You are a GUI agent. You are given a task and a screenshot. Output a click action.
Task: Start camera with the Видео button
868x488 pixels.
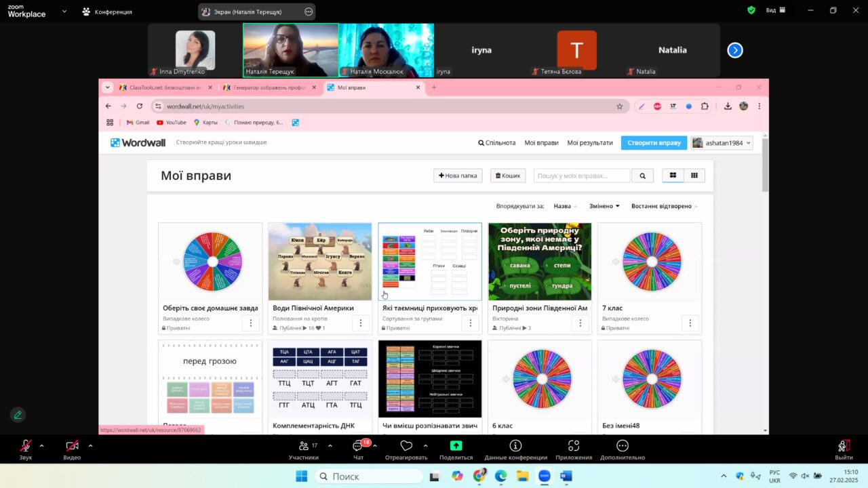[x=72, y=449]
